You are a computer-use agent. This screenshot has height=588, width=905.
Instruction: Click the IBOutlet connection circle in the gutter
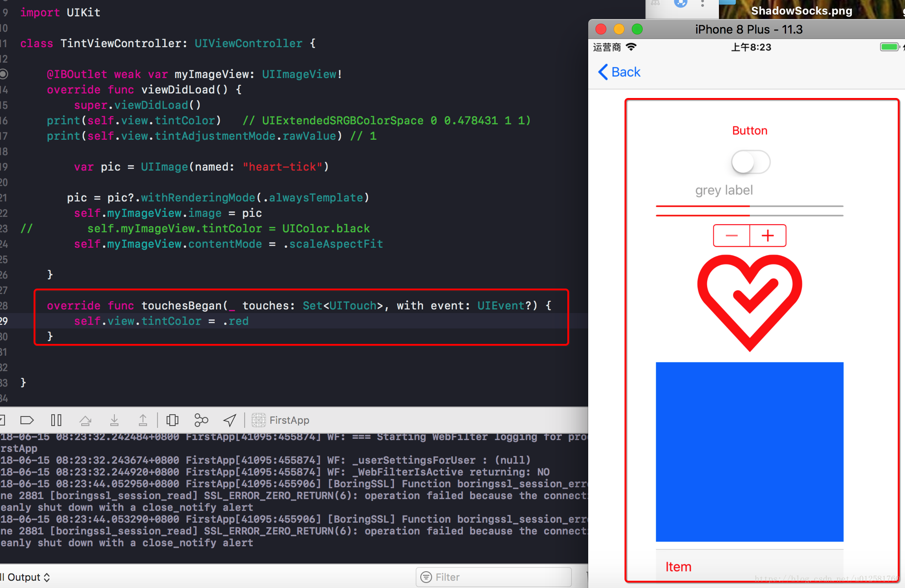[x=3, y=73]
